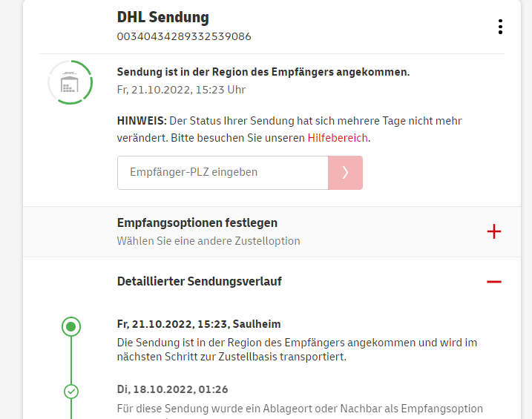This screenshot has height=419, width=532.
Task: Open the three-dot shipment options menu
Action: 500,27
